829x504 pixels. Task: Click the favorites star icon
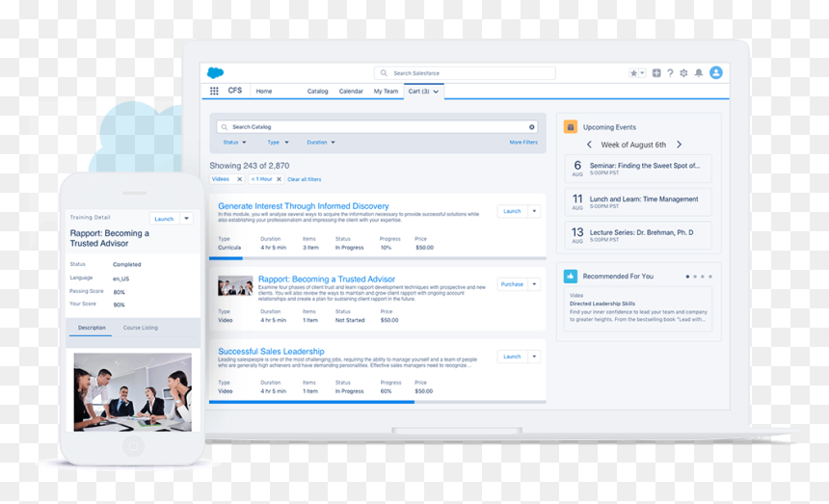[633, 73]
